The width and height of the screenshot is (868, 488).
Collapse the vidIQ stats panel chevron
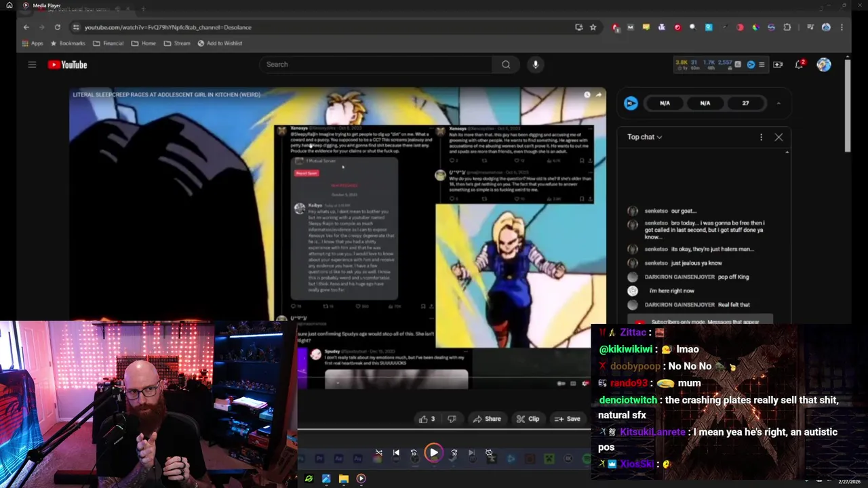click(778, 103)
